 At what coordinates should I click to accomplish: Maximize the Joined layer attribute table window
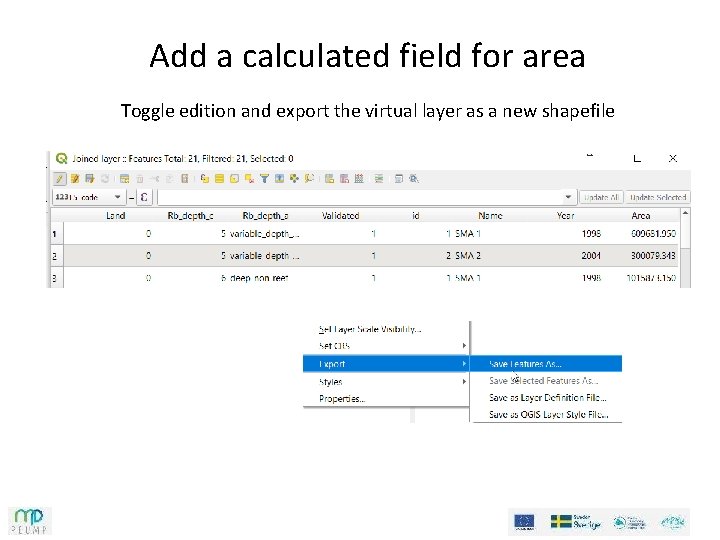coord(637,159)
